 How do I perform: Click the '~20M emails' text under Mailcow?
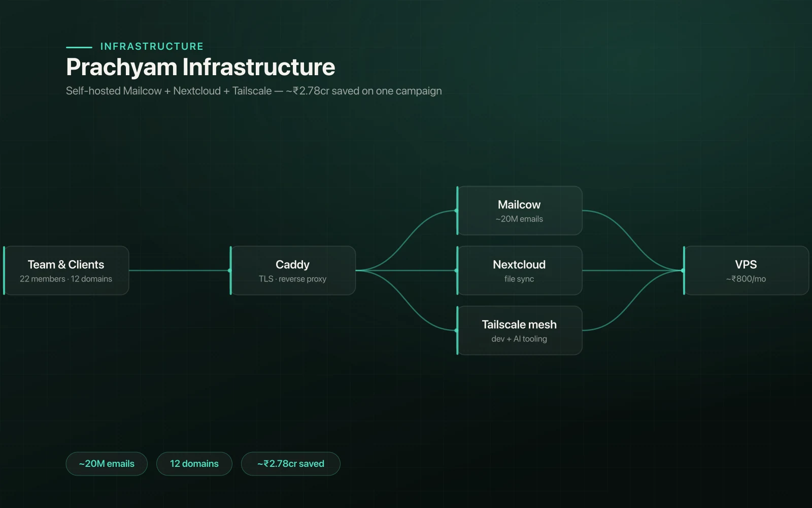pyautogui.click(x=519, y=219)
